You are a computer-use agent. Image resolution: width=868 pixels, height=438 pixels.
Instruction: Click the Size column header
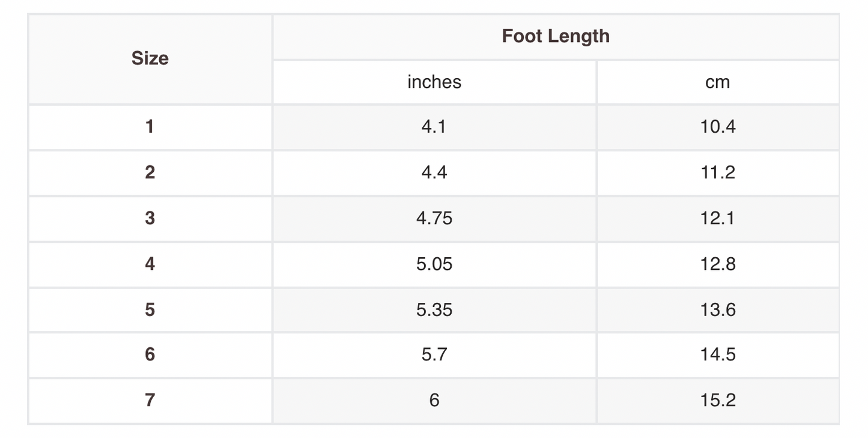[150, 59]
